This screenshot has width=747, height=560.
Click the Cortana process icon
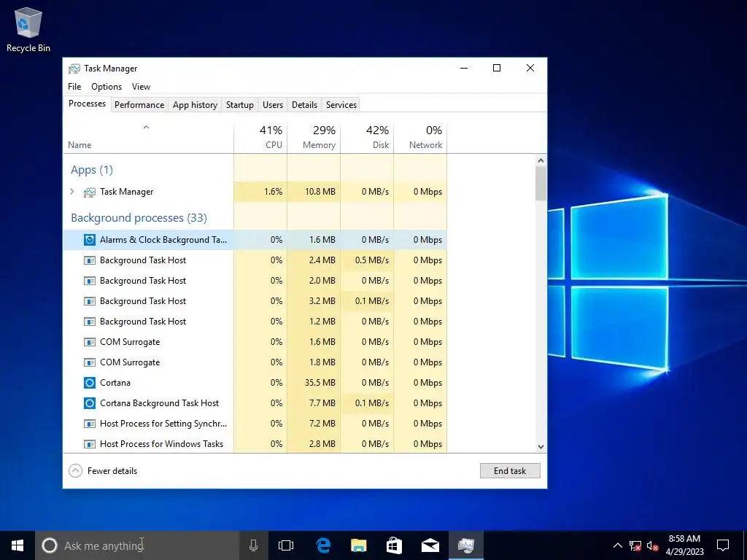tap(89, 383)
